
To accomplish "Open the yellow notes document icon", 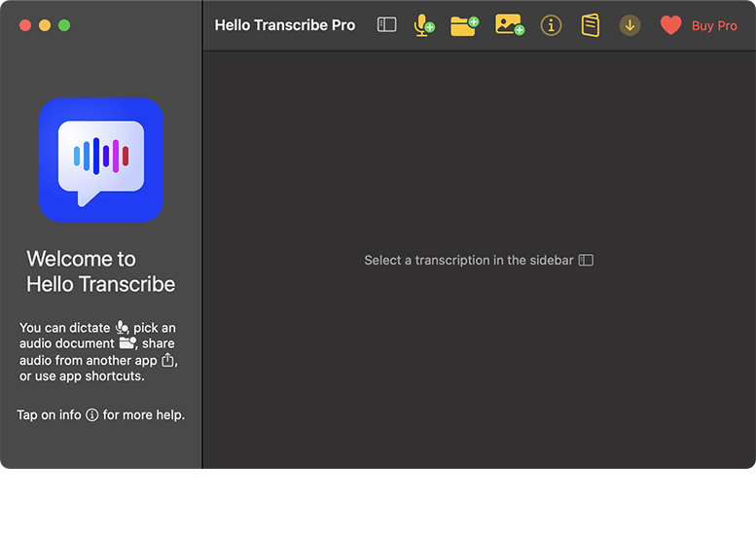I will (x=591, y=25).
